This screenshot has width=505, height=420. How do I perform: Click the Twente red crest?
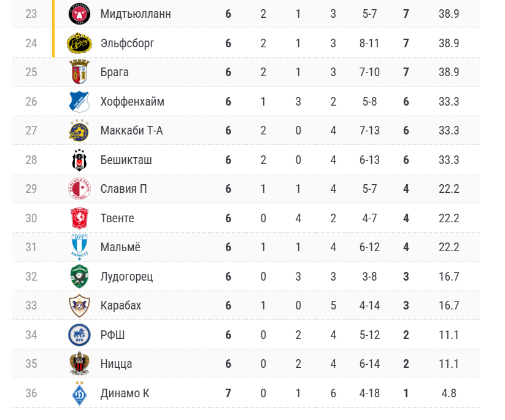[x=79, y=218]
